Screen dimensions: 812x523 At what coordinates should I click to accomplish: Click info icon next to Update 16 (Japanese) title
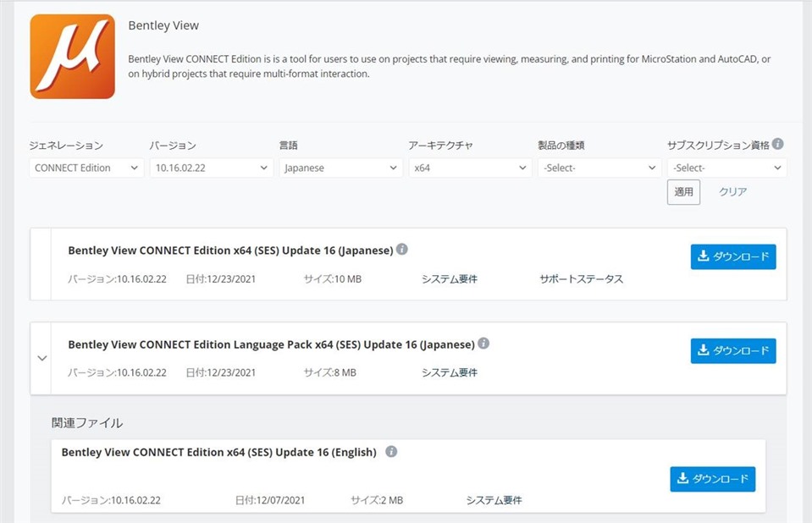coord(402,250)
